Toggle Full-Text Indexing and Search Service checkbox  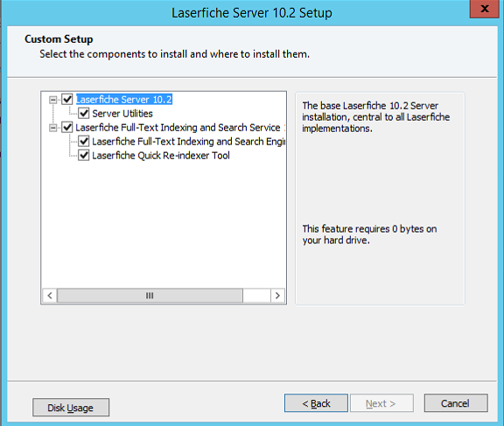pos(67,128)
